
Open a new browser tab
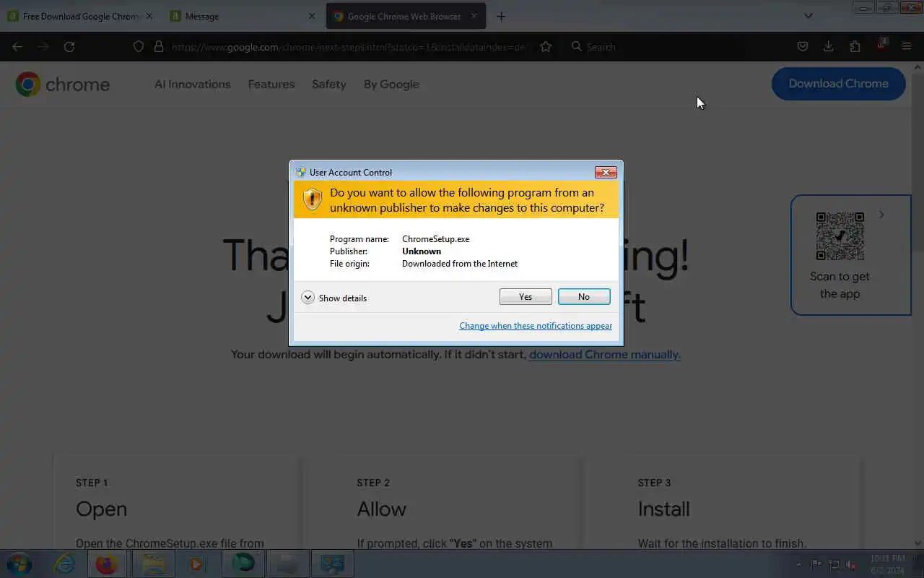[x=501, y=16]
